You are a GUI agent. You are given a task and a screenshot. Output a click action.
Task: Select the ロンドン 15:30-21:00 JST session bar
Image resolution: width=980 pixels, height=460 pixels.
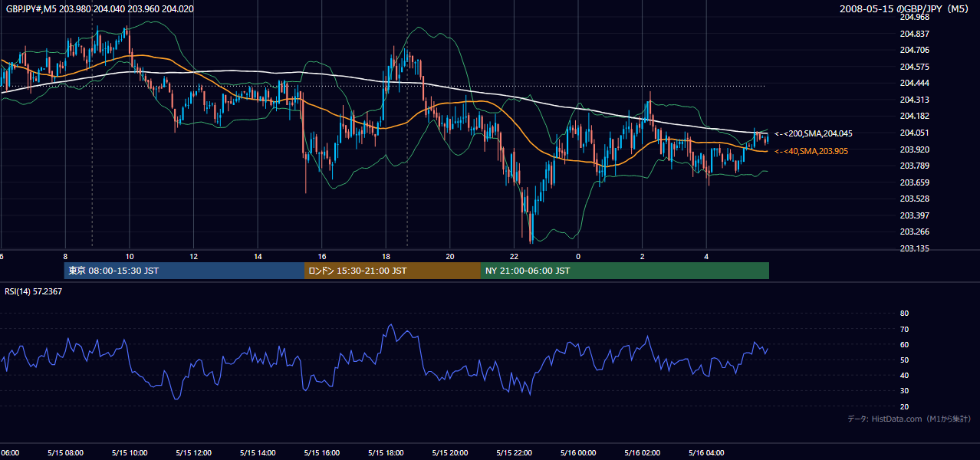coord(393,271)
